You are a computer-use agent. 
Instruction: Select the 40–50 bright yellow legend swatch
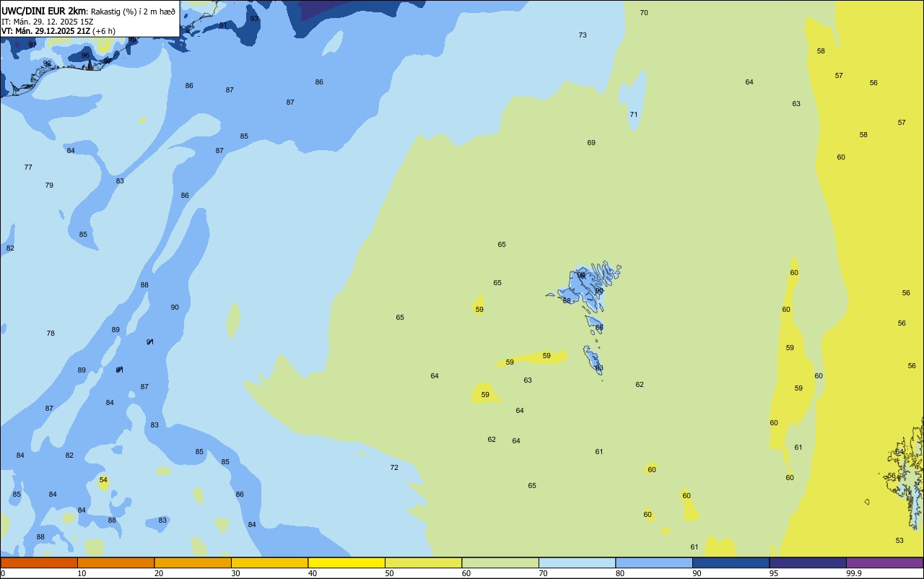pos(346,562)
